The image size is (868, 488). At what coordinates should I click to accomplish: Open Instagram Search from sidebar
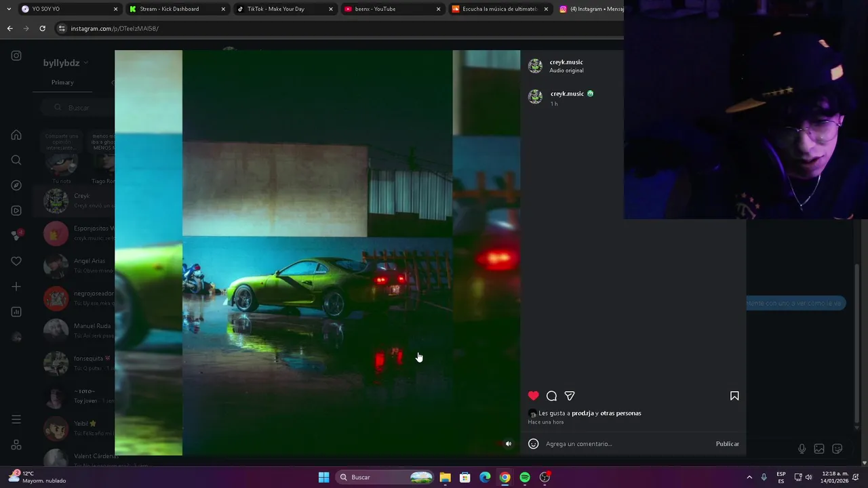[16, 160]
